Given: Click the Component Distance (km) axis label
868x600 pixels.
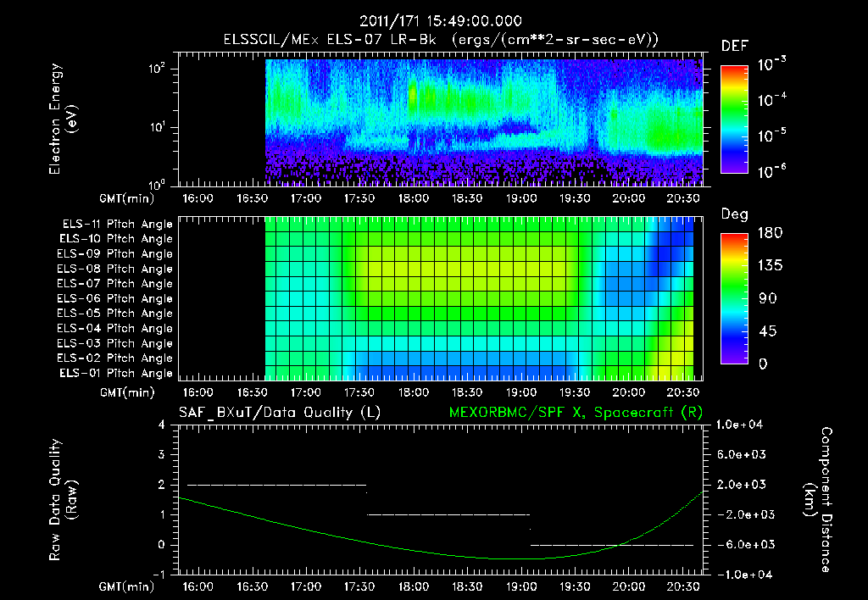Looking at the screenshot, I should (x=818, y=500).
